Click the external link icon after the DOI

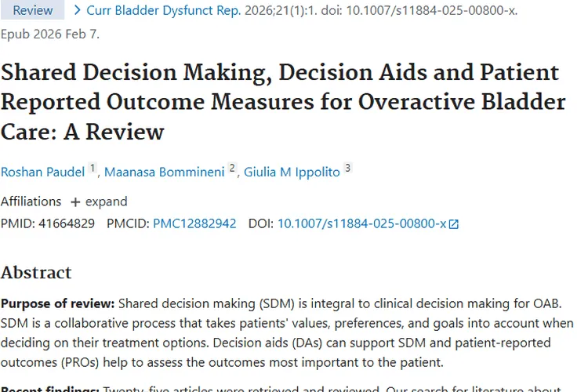(x=453, y=224)
